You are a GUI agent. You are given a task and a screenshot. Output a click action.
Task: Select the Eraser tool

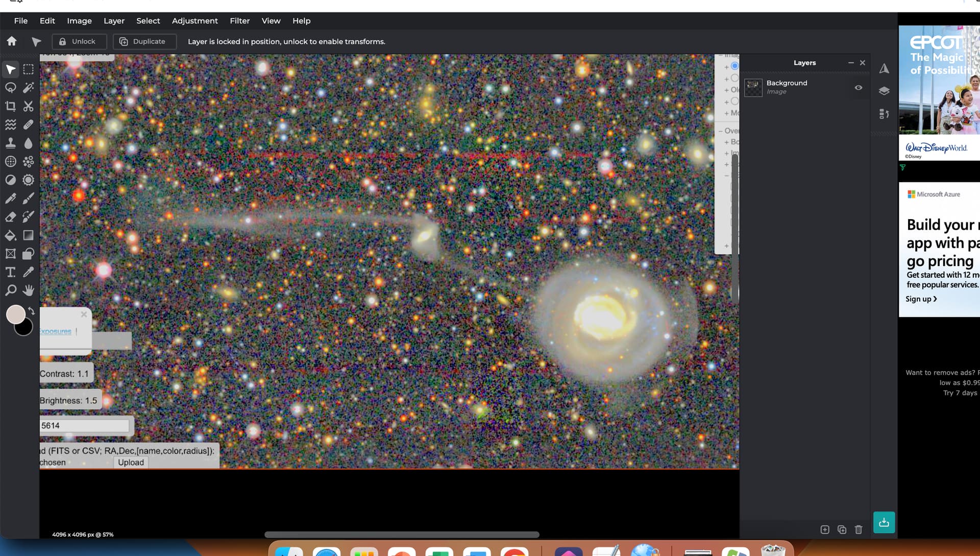(x=10, y=217)
